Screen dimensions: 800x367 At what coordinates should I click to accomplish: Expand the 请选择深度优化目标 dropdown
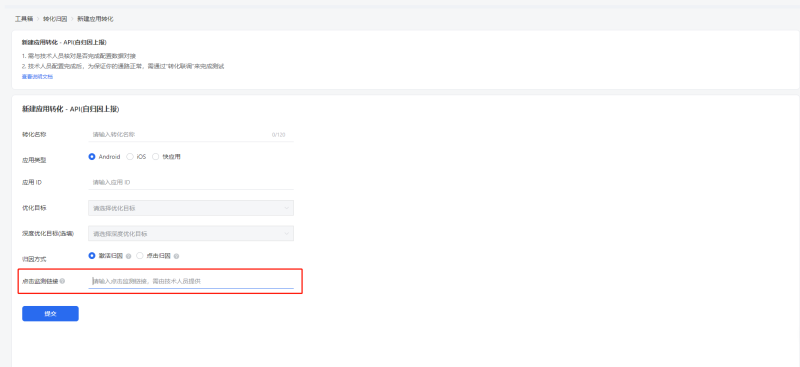point(191,234)
